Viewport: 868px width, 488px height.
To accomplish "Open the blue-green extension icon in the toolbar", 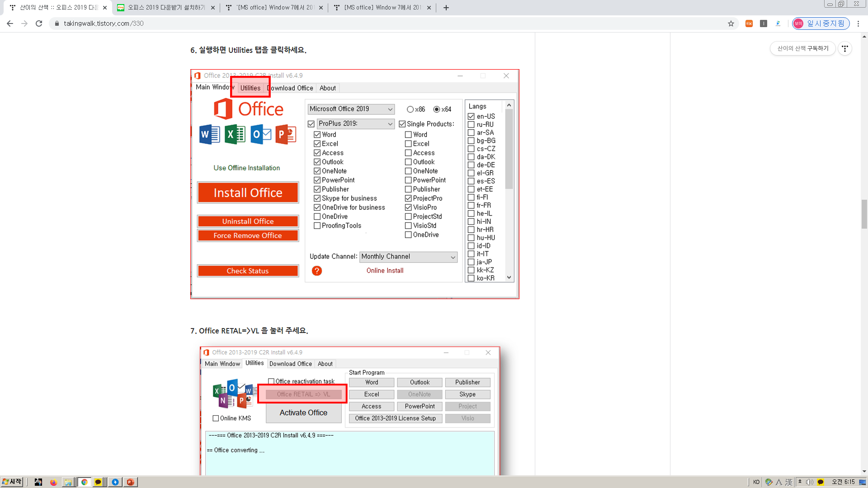I will [778, 23].
